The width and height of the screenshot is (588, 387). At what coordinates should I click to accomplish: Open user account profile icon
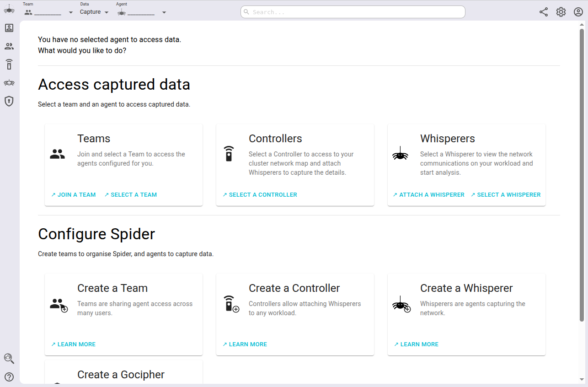click(x=578, y=12)
